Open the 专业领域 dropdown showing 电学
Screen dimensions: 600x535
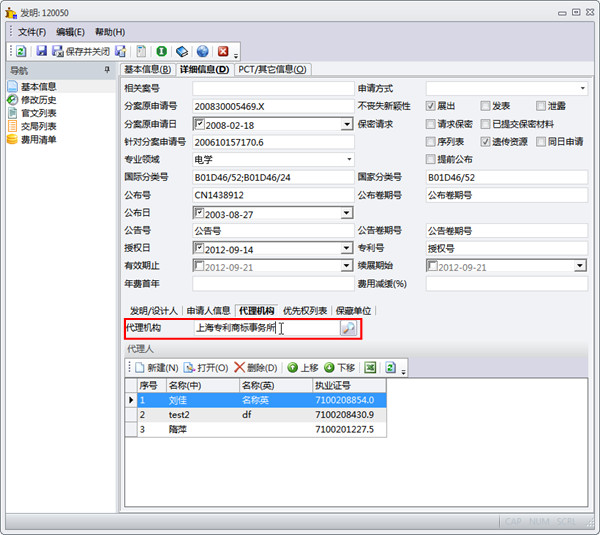click(x=349, y=159)
